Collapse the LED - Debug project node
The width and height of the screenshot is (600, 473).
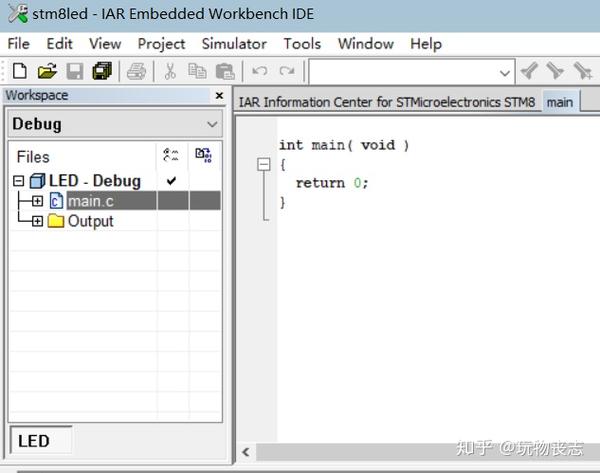point(18,181)
